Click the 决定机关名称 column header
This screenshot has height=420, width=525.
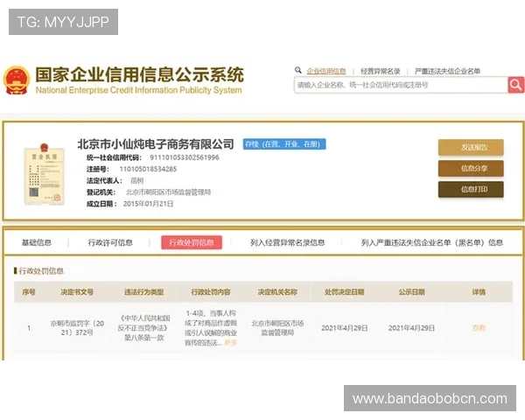point(277,292)
